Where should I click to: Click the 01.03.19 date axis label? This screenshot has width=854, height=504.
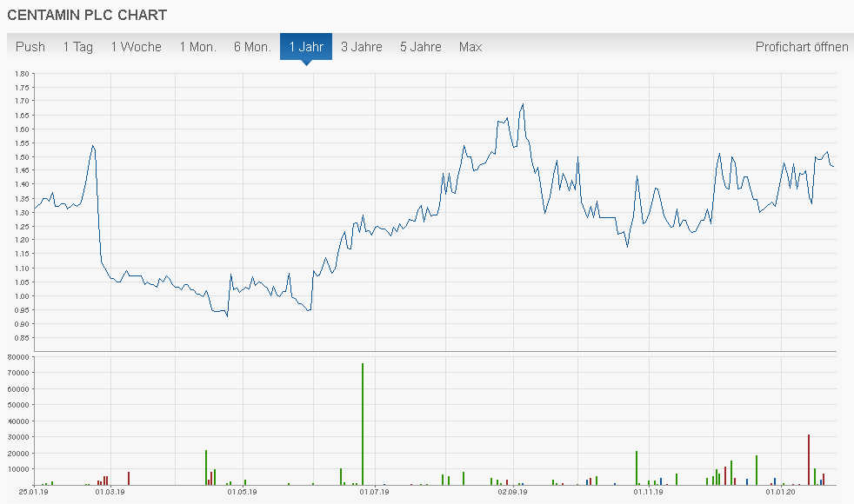110,492
